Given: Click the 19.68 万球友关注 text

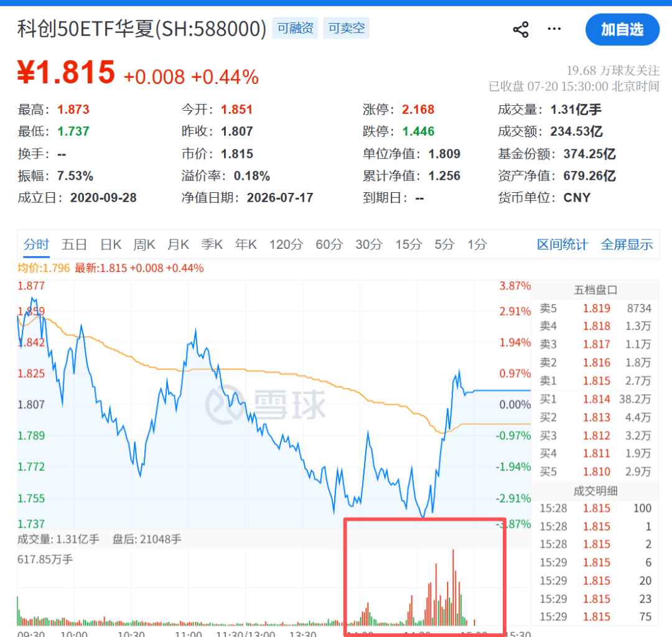Looking at the screenshot, I should (613, 70).
